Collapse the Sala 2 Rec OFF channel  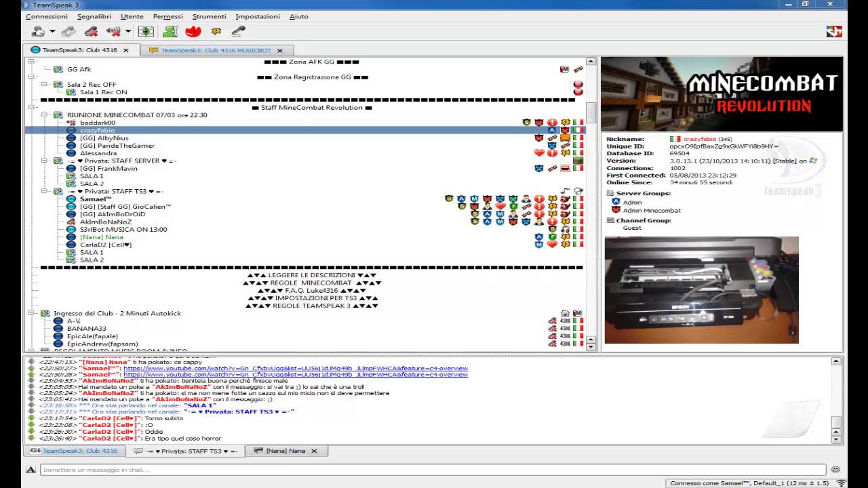coord(44,85)
